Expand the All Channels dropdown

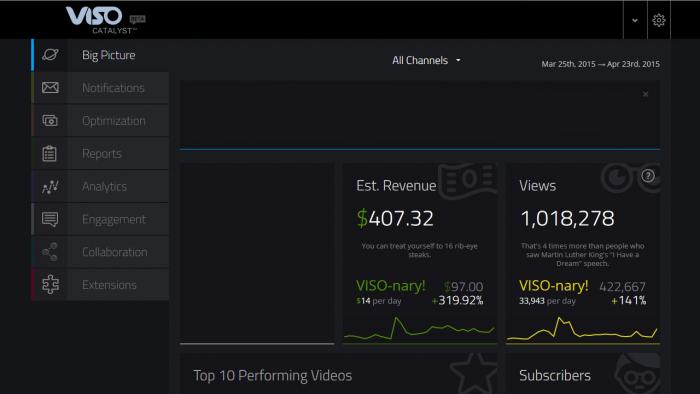[426, 60]
